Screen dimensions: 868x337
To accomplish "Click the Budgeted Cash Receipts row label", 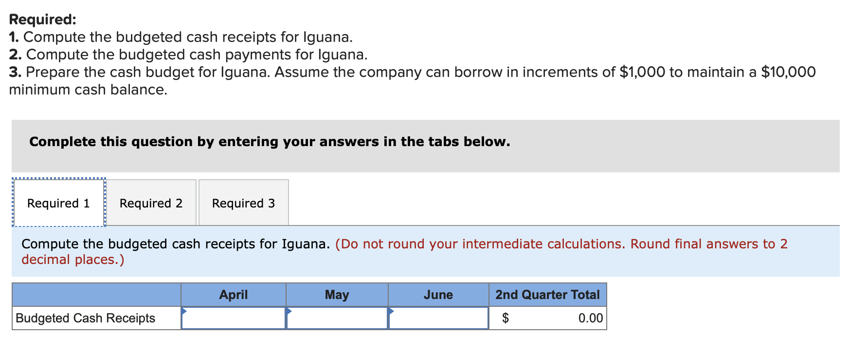I will coord(85,318).
